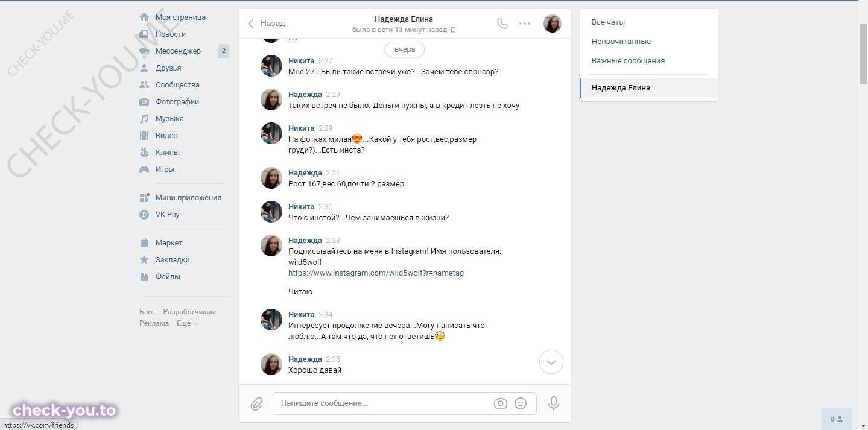868x430 pixels.
Task: Click sender name Никита at 2:34
Action: [x=302, y=315]
